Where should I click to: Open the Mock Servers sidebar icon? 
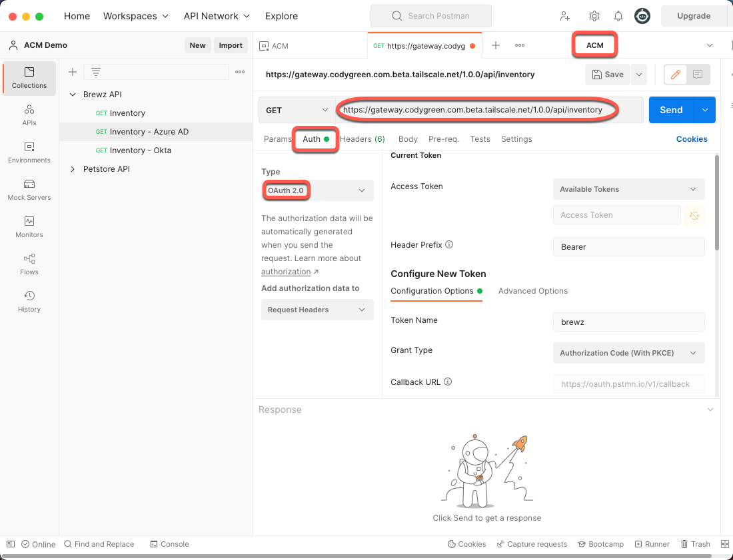click(x=29, y=189)
